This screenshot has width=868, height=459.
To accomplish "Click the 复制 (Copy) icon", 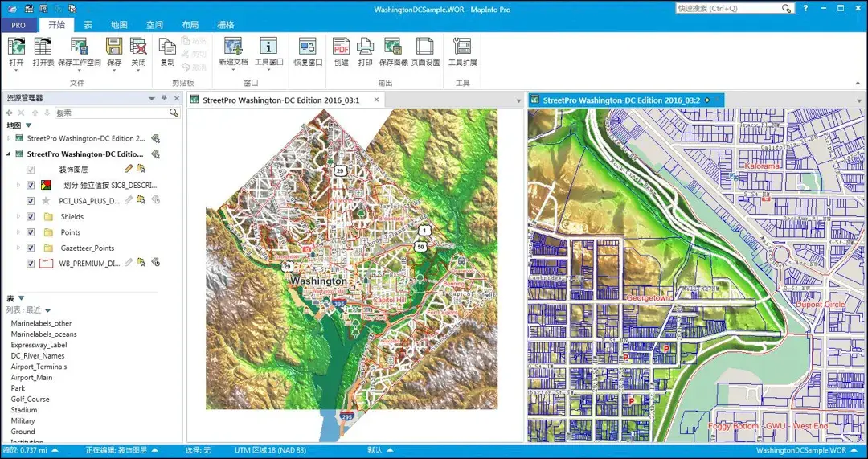I will coord(167,47).
